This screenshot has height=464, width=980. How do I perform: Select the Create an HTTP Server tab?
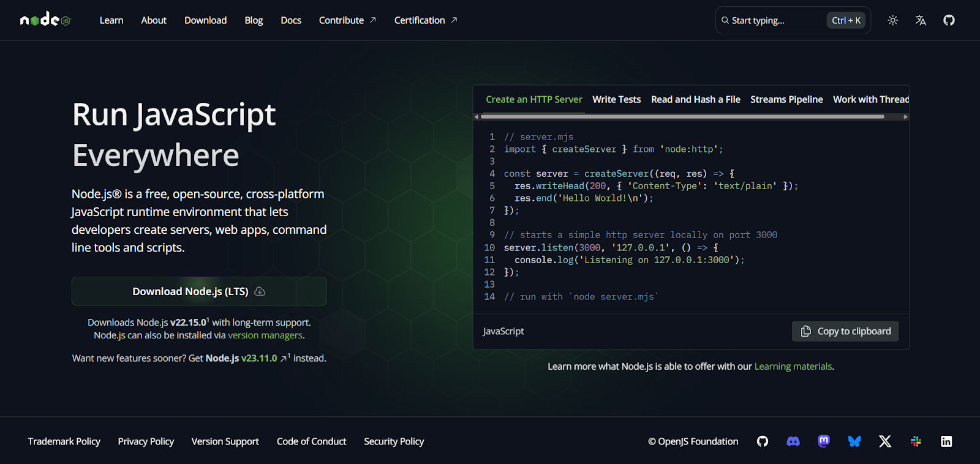534,99
